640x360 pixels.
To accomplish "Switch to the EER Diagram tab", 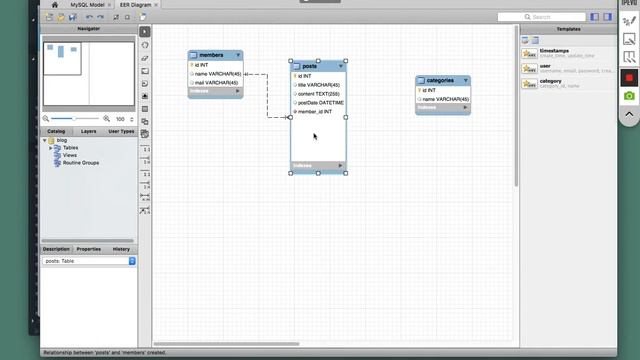I will click(136, 5).
